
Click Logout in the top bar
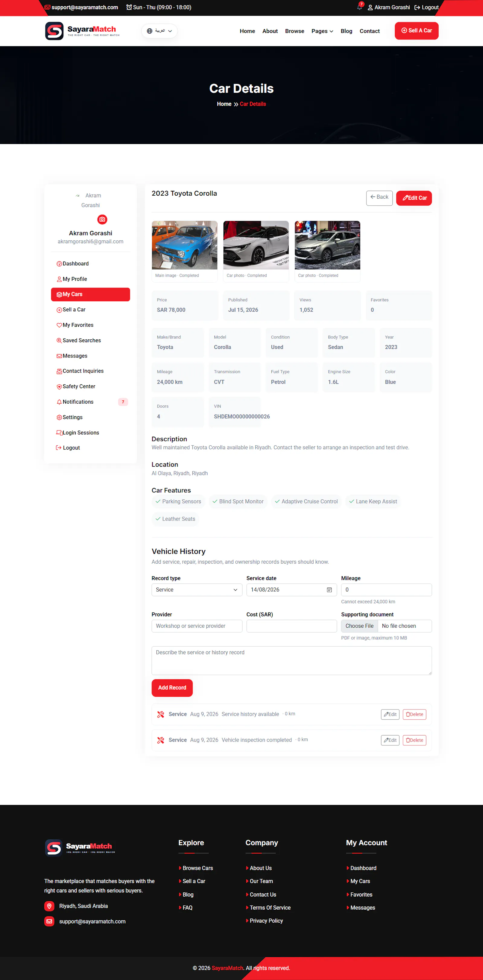pyautogui.click(x=426, y=8)
